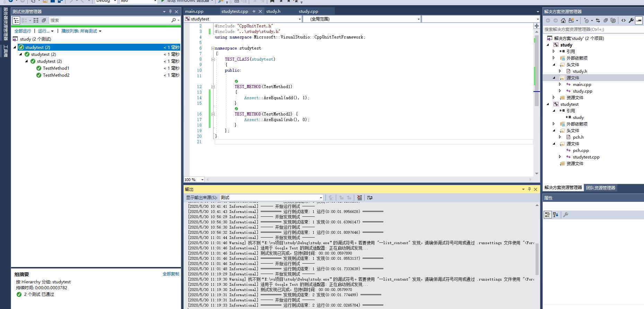Click the show all files icon
This screenshot has height=309, width=644.
point(613,20)
